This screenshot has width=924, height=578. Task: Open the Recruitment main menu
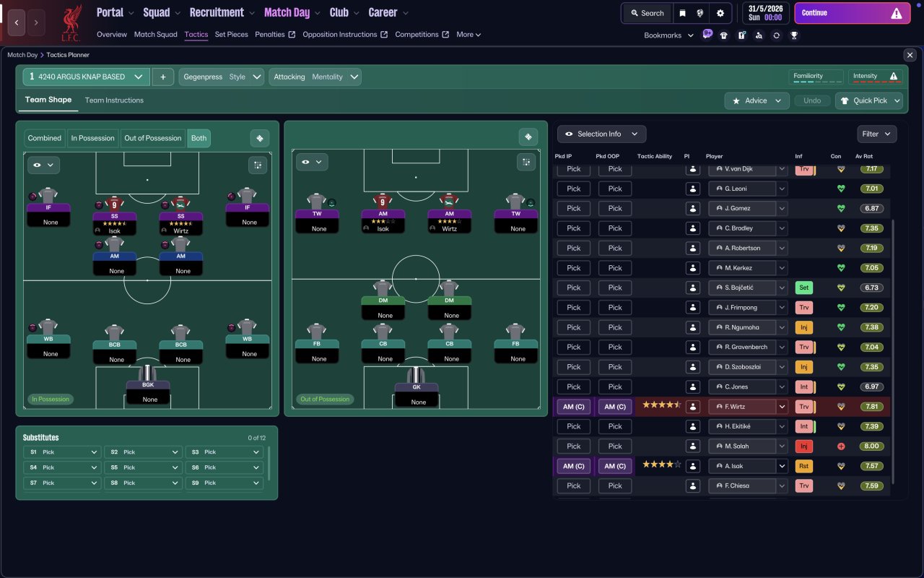coord(222,12)
